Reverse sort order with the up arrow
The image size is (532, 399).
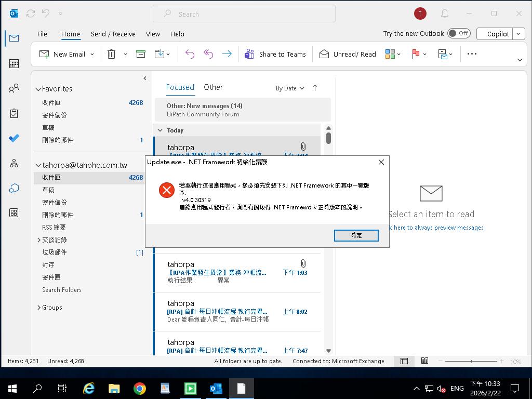315,88
